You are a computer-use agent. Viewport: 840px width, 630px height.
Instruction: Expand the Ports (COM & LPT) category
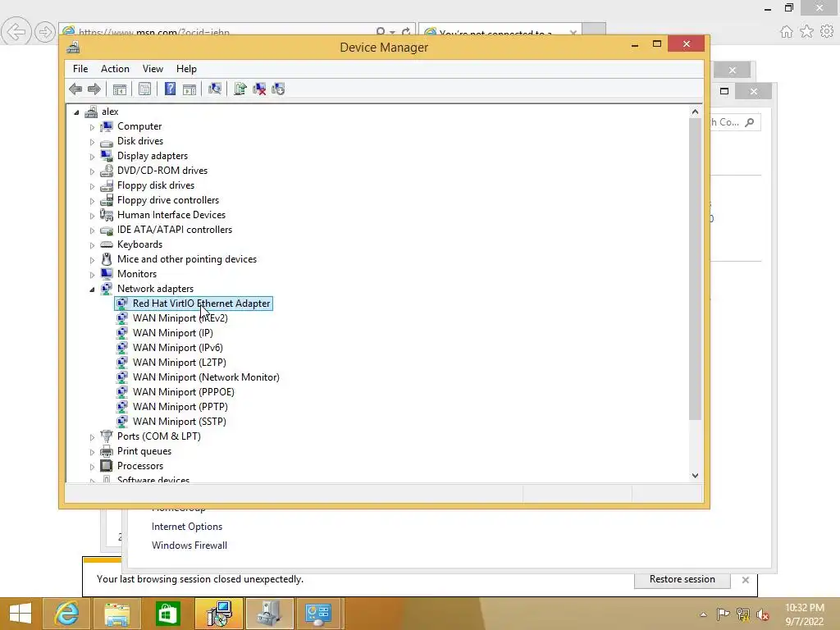[92, 437]
